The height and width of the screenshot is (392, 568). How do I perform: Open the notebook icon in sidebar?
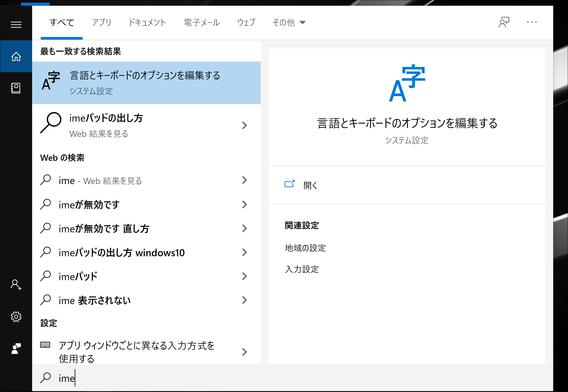[16, 88]
